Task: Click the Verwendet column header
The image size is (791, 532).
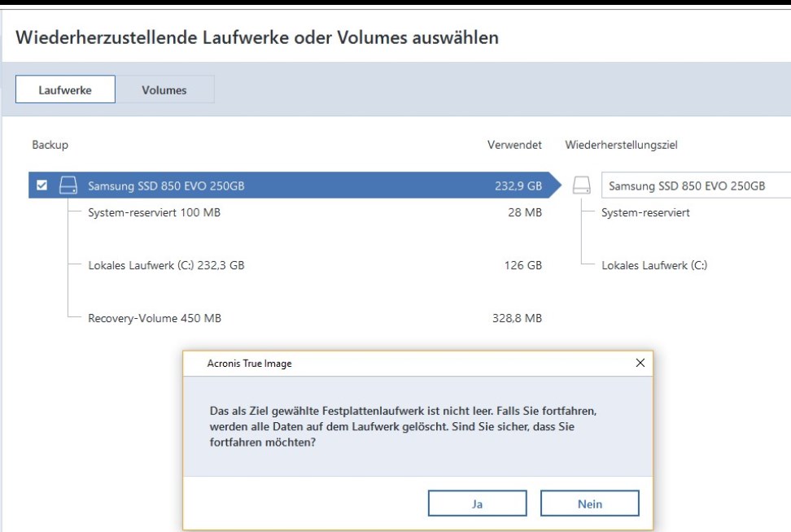Action: coord(514,145)
